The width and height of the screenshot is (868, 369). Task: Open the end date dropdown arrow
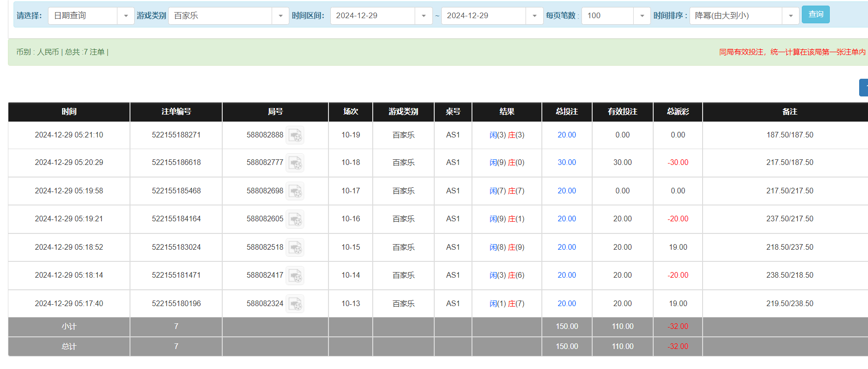coord(534,16)
